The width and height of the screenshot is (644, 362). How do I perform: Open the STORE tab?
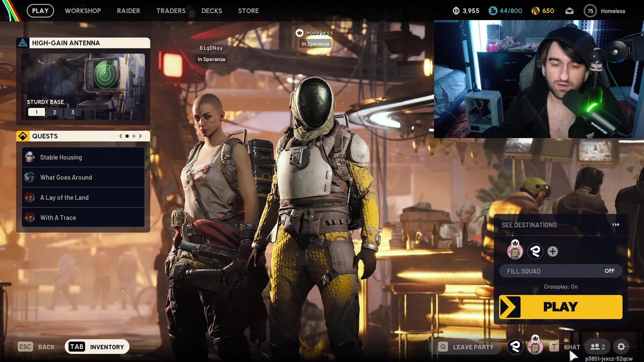[x=248, y=11]
